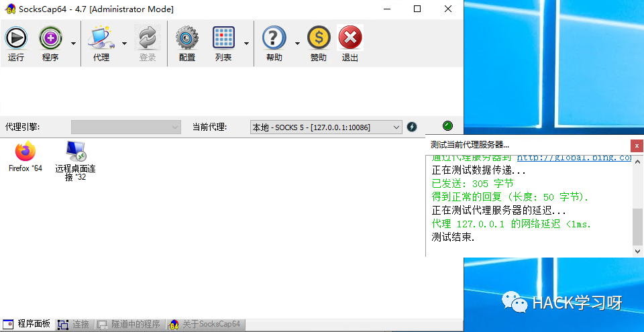The height and width of the screenshot is (332, 644).
Task: Close the 测试当前代理服务器 popup
Action: click(x=637, y=146)
